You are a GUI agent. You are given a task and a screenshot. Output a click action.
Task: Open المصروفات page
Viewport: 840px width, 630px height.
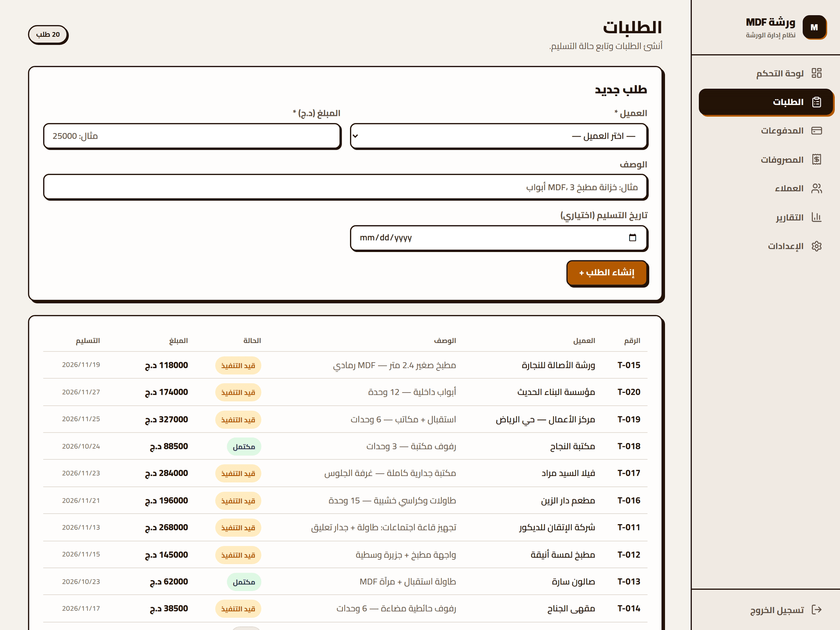coord(766,160)
